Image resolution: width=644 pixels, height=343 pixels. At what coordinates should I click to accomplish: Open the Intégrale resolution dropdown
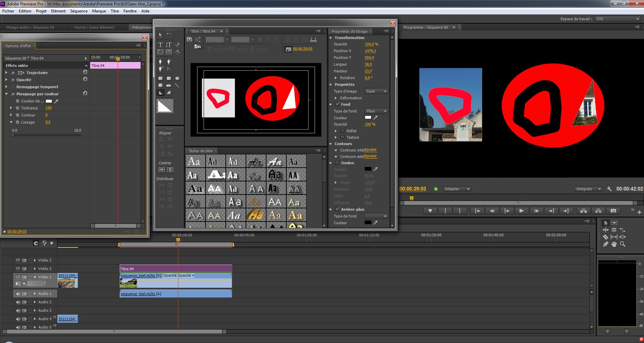[x=588, y=189]
